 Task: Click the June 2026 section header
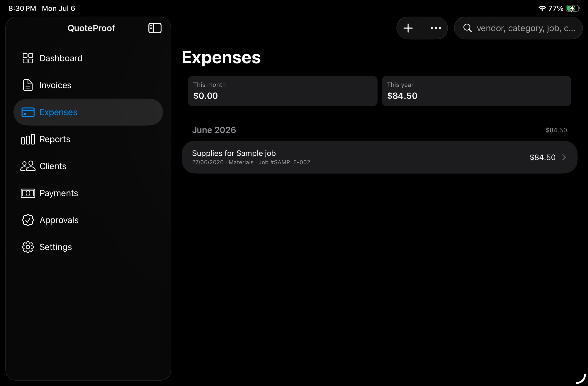pyautogui.click(x=214, y=130)
